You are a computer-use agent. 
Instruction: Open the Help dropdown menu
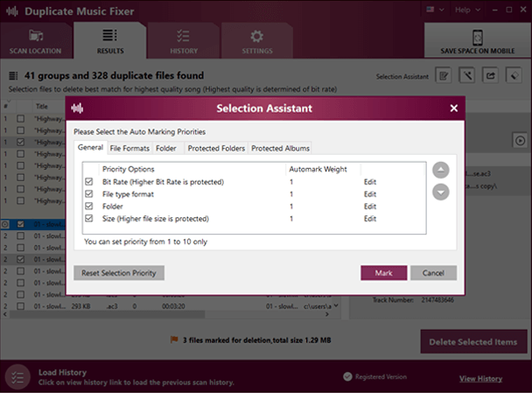click(467, 10)
